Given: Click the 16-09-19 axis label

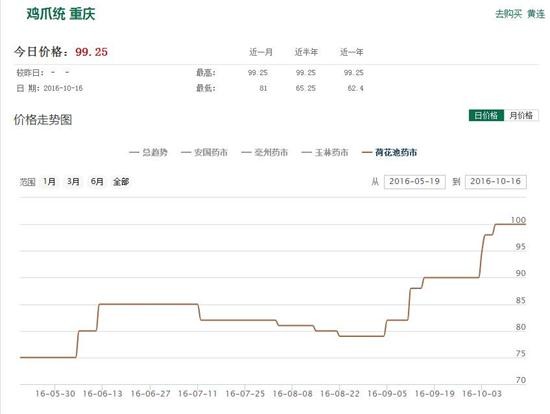Looking at the screenshot, I should point(434,394).
